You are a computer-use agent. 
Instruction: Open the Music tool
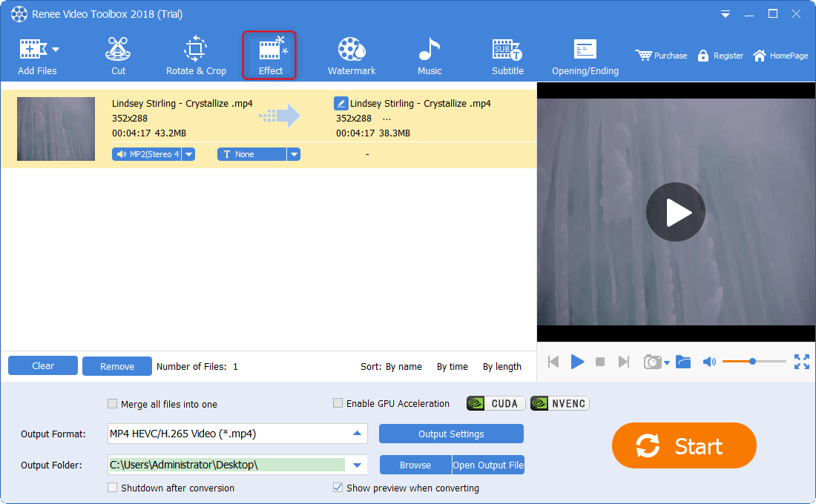coord(429,56)
